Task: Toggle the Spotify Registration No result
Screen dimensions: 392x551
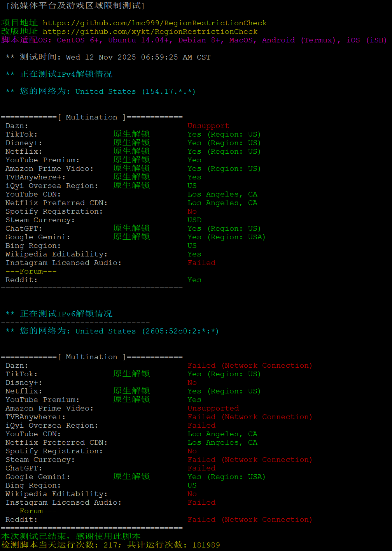Action: pyautogui.click(x=192, y=211)
